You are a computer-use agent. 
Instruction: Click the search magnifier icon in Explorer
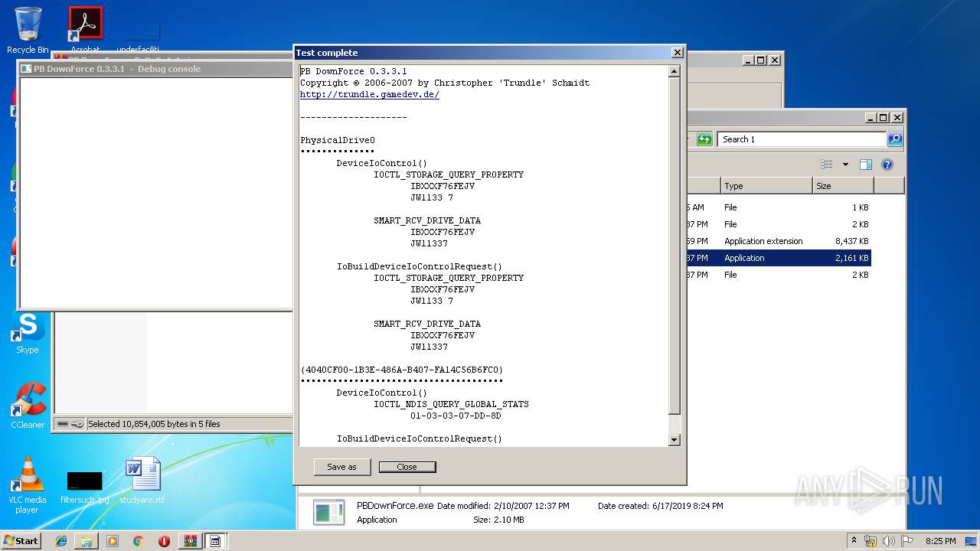895,139
